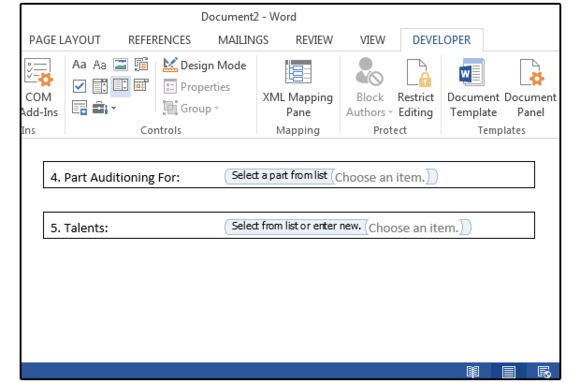Insert a Combo Box content control
Viewport: 580px width, 383px height.
[x=100, y=86]
